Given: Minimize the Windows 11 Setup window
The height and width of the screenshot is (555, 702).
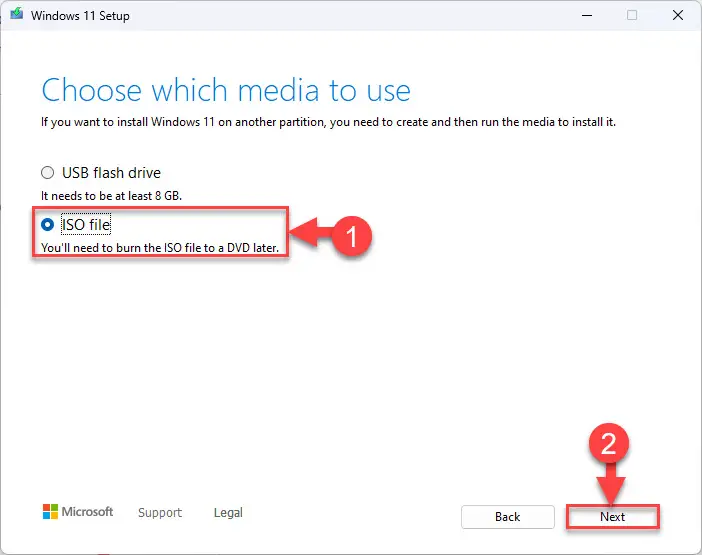Looking at the screenshot, I should pyautogui.click(x=587, y=15).
